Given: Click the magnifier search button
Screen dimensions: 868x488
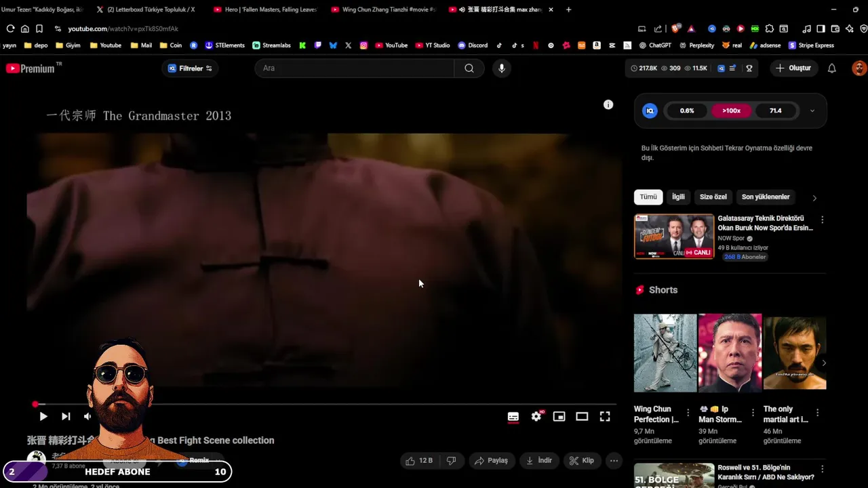Looking at the screenshot, I should 469,68.
